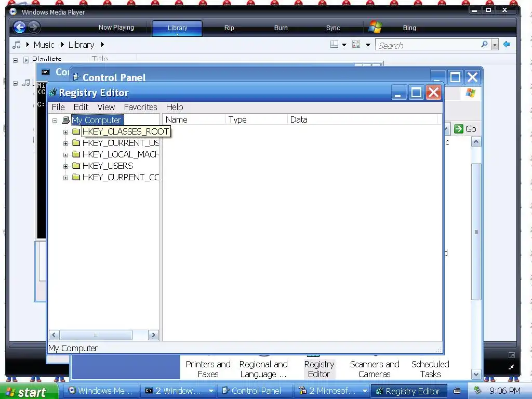The image size is (532, 399).
Task: Click the music note icon in breadcrumb
Action: [x=16, y=45]
